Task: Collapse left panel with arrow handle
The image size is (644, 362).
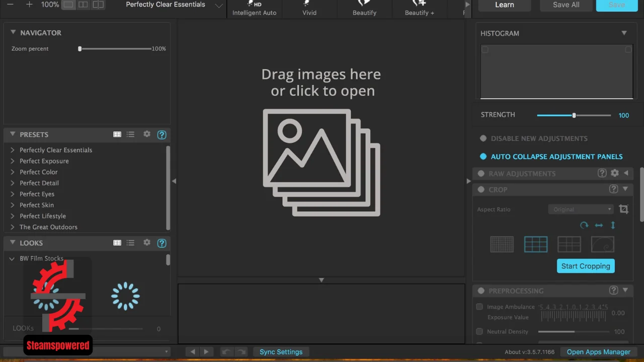Action: [174, 181]
